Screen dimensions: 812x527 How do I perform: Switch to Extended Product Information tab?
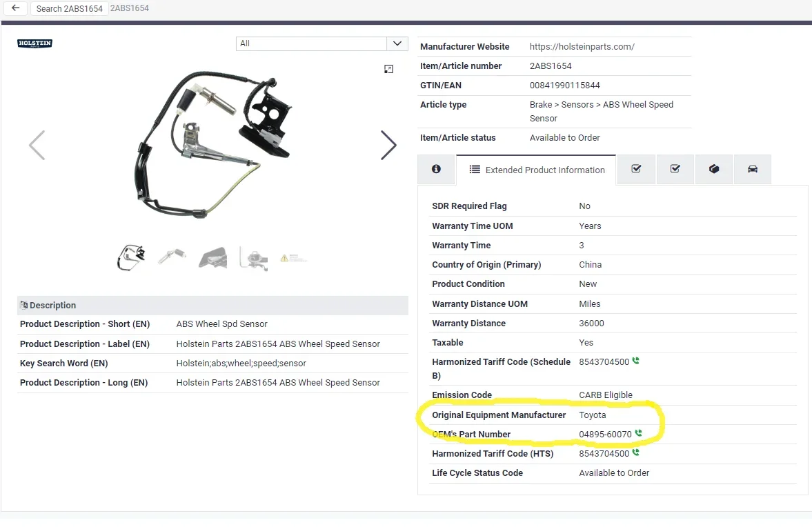pyautogui.click(x=537, y=170)
